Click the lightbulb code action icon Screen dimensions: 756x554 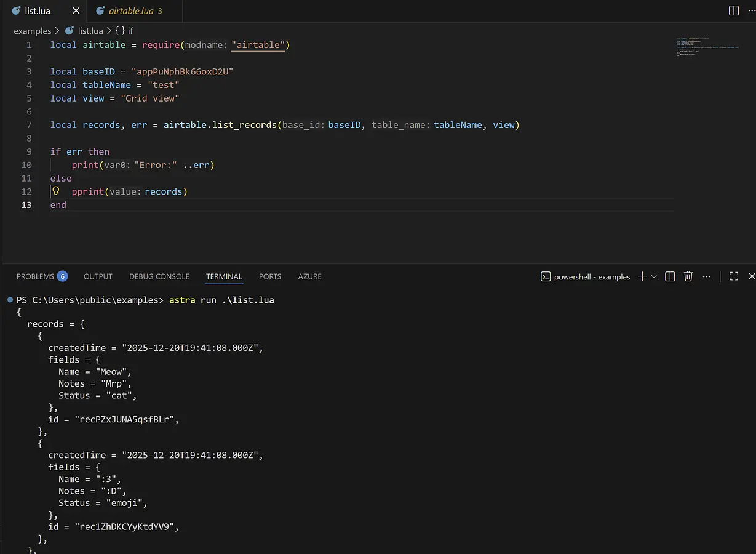coord(55,191)
